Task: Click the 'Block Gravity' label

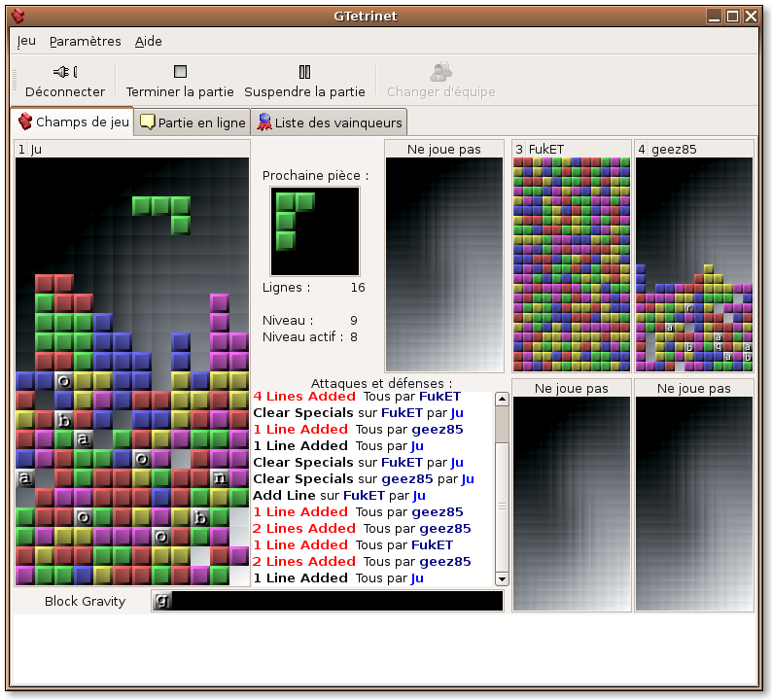Action: 86,601
